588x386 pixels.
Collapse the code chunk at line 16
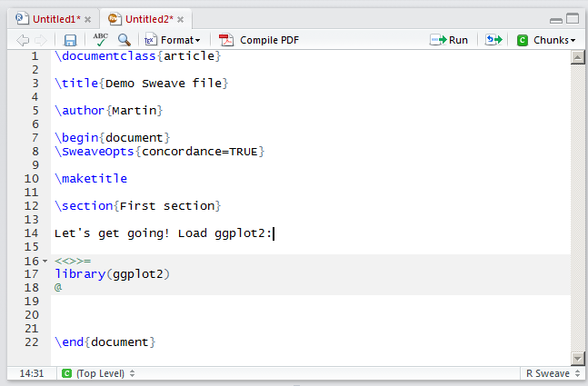pyautogui.click(x=45, y=262)
